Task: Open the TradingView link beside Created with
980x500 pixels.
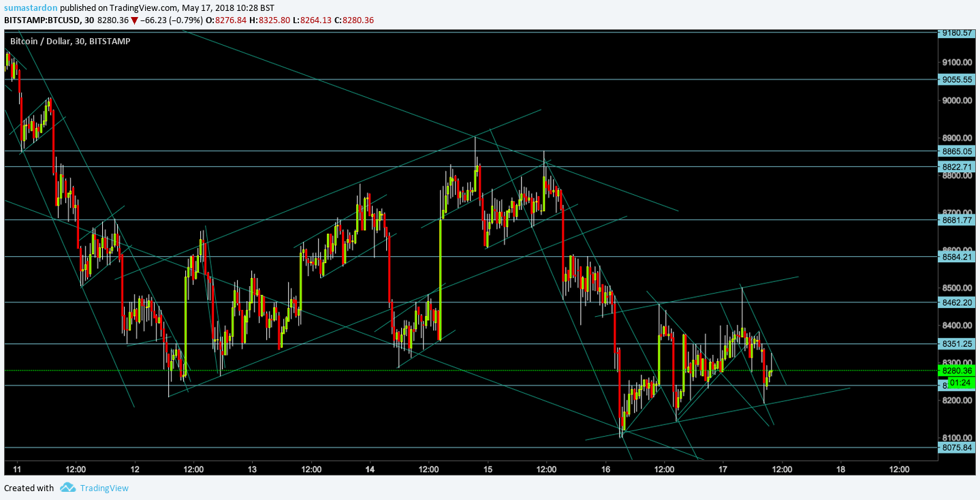Action: pyautogui.click(x=104, y=488)
